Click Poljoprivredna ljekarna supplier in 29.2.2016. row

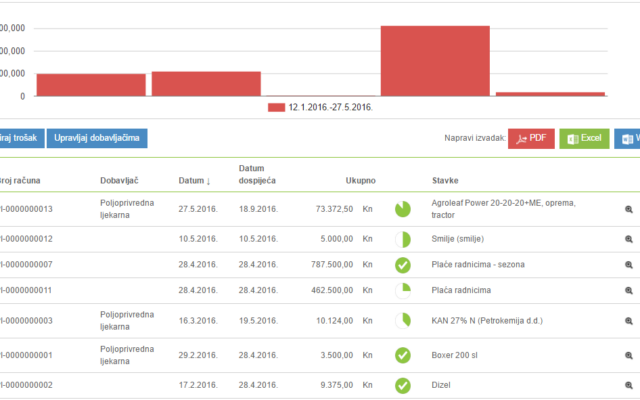pos(127,355)
